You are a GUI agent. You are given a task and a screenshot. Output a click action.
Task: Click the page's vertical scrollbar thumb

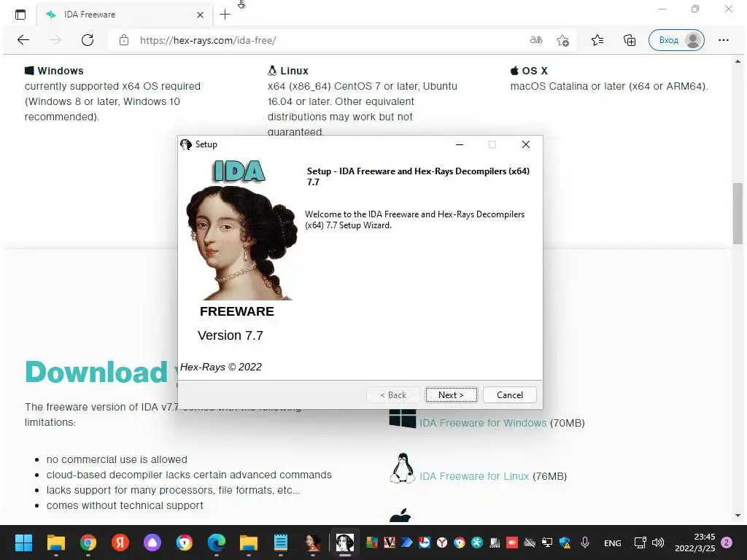point(738,214)
